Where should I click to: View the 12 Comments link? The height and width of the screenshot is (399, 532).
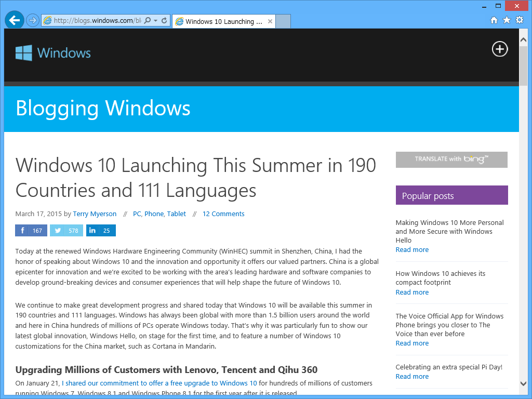(223, 214)
